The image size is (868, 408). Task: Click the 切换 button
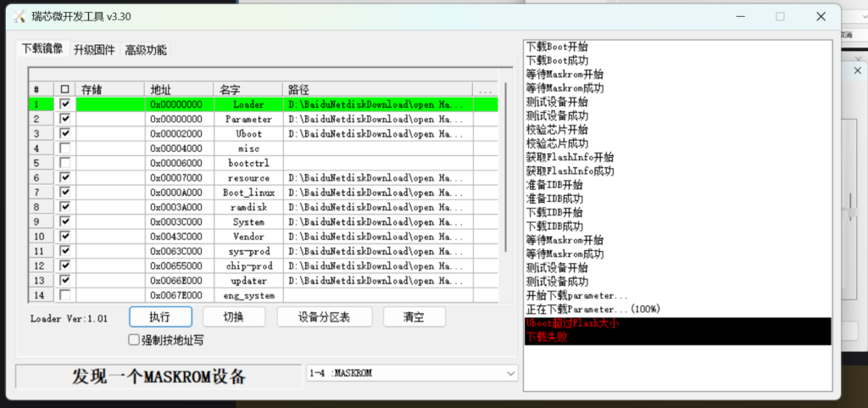point(233,317)
